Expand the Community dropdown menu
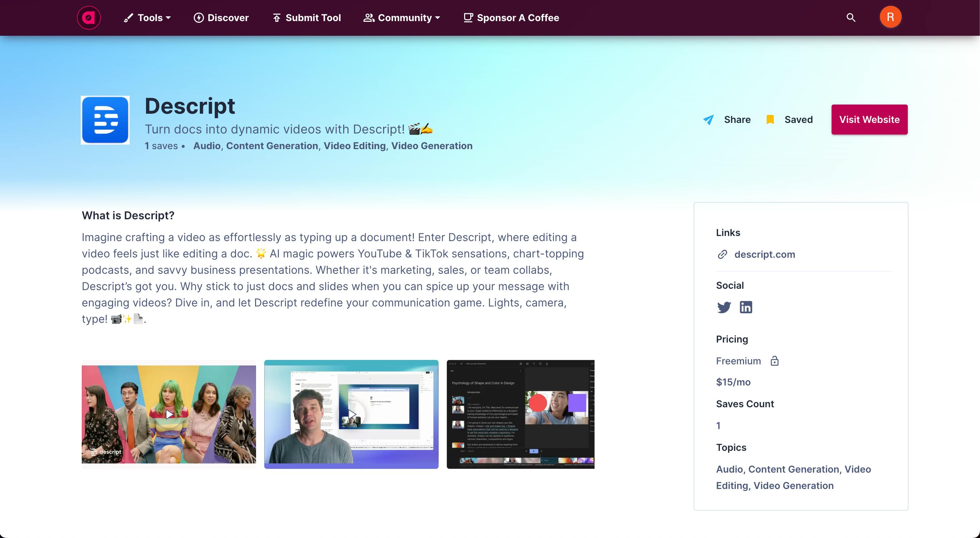Image resolution: width=980 pixels, height=538 pixels. pos(402,17)
